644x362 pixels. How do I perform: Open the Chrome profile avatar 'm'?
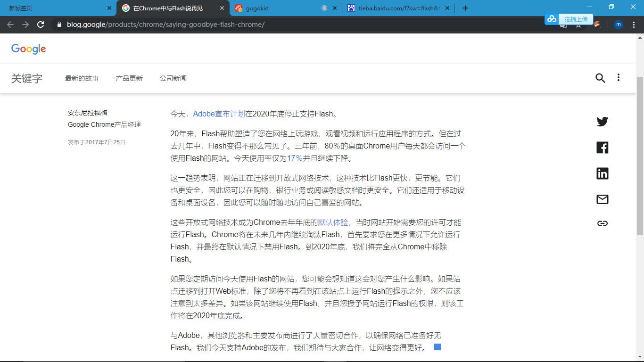pos(619,25)
